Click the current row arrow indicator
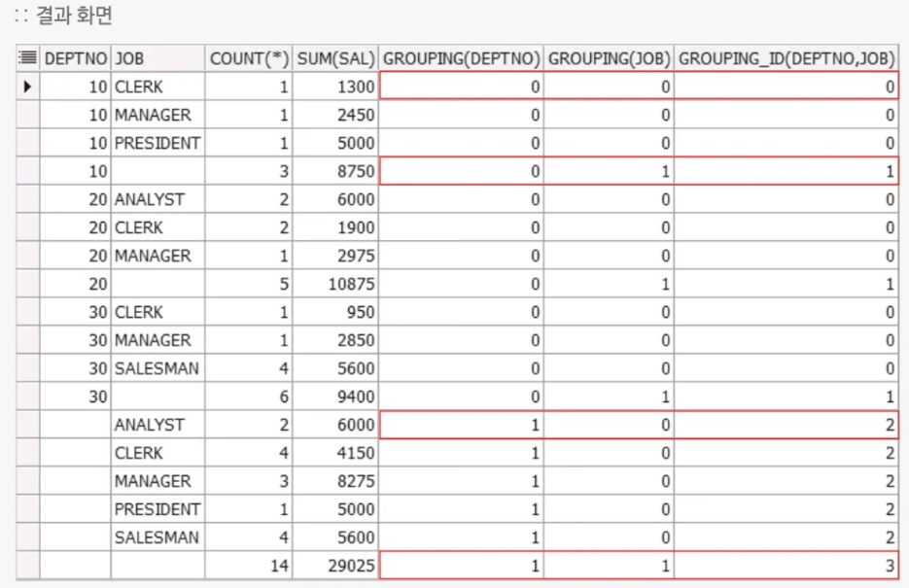The width and height of the screenshot is (909, 588). (x=27, y=86)
